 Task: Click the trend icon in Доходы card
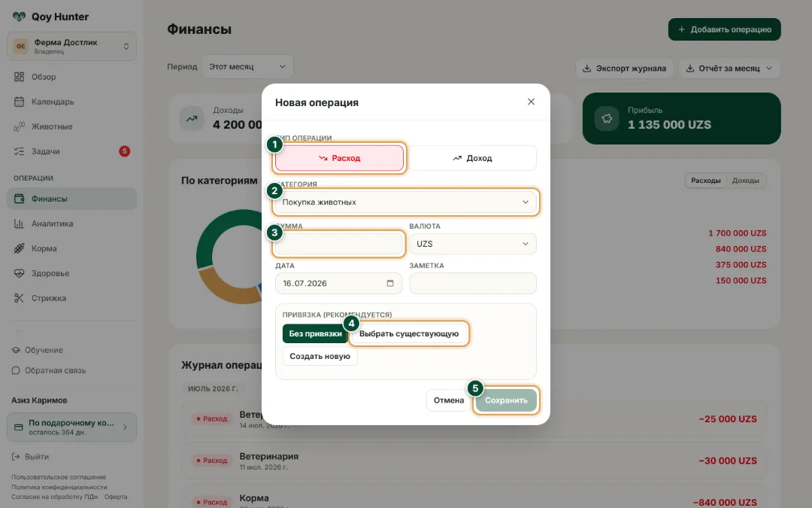tap(192, 118)
